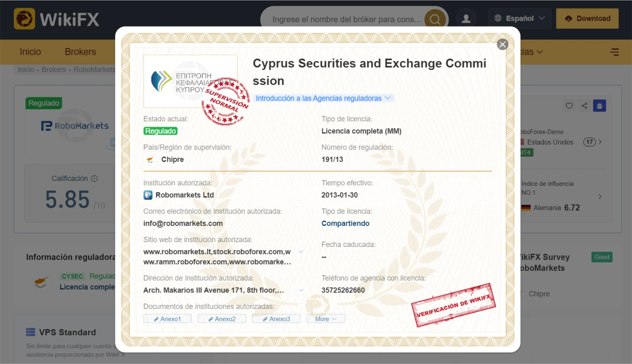Click the Licencia completa (MM) text
Viewport: 632px width, 364px height.
pyautogui.click(x=361, y=131)
